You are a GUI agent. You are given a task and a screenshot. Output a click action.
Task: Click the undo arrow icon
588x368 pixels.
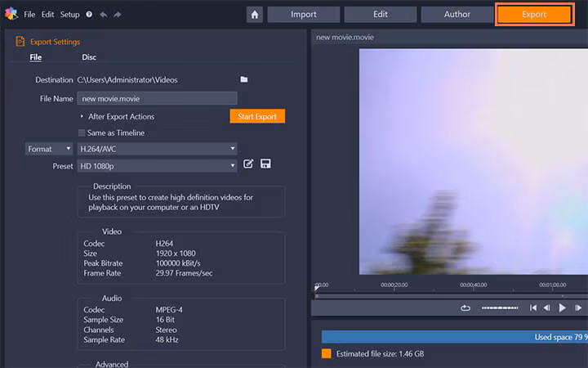pos(104,15)
